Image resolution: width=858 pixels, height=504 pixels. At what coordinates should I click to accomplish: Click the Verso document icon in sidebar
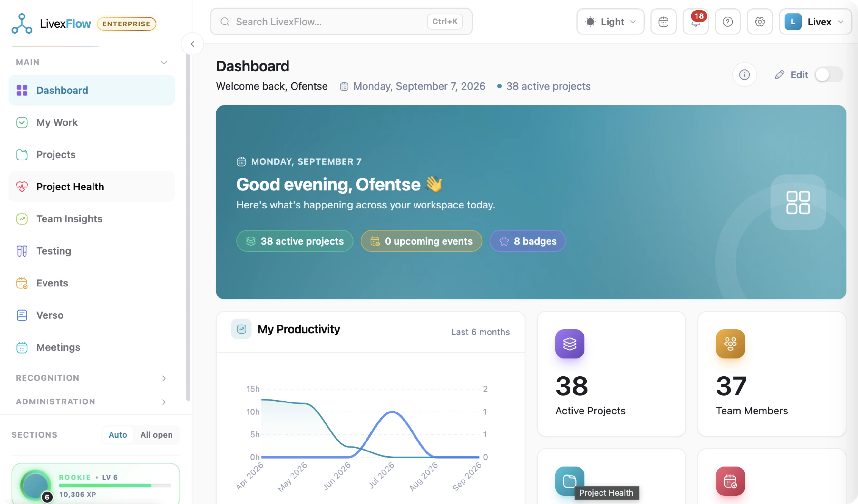tap(22, 315)
